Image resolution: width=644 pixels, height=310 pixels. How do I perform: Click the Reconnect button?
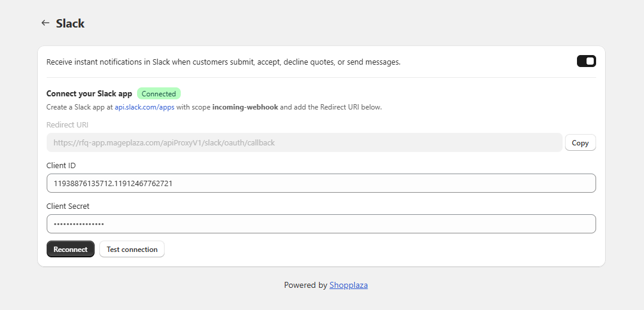[71, 249]
